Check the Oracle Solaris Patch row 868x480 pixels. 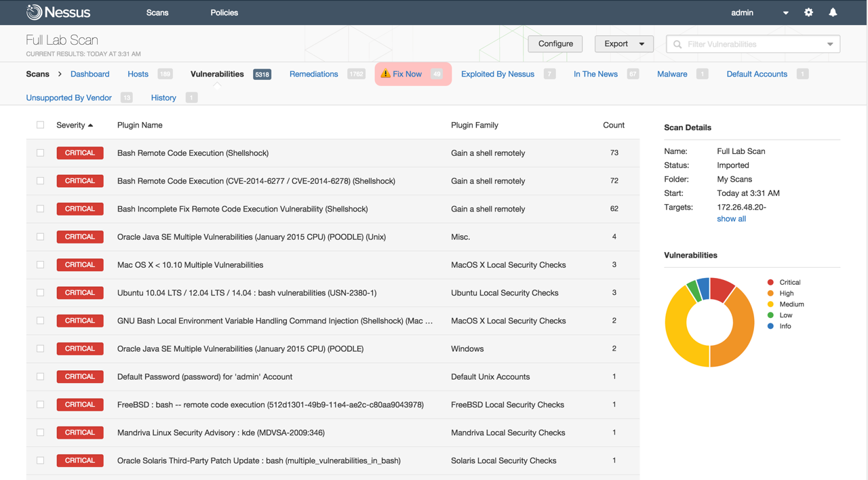point(40,460)
